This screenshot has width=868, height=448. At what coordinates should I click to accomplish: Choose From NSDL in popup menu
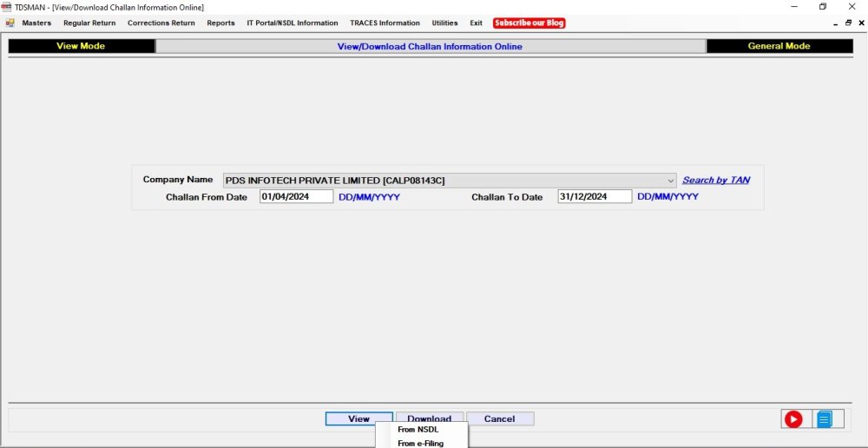click(418, 429)
